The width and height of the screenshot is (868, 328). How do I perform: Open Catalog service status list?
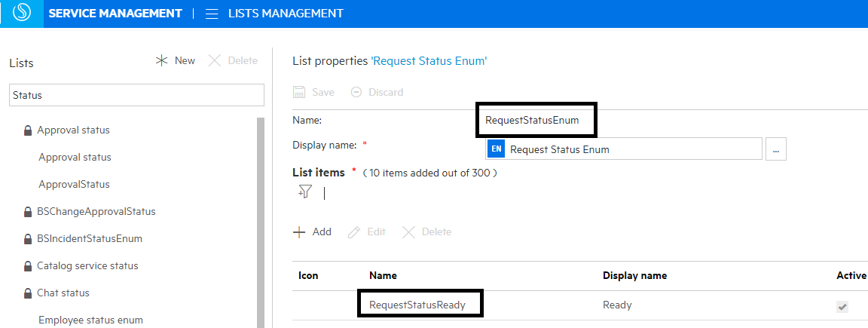point(87,265)
